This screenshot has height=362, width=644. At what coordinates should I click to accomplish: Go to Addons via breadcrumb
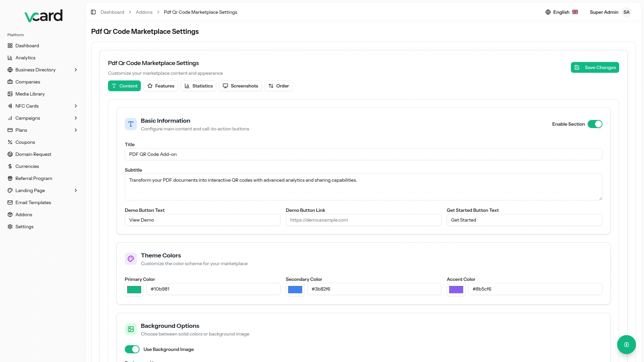click(144, 12)
